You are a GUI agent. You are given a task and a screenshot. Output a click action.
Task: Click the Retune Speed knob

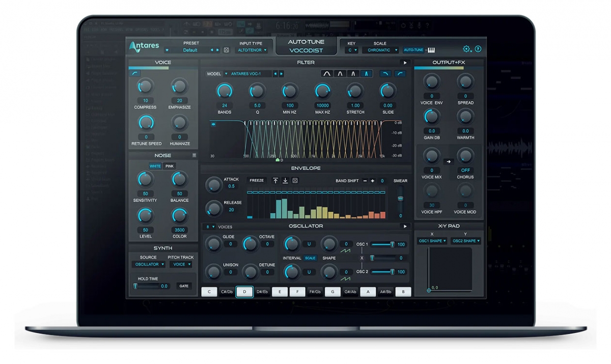tap(146, 122)
